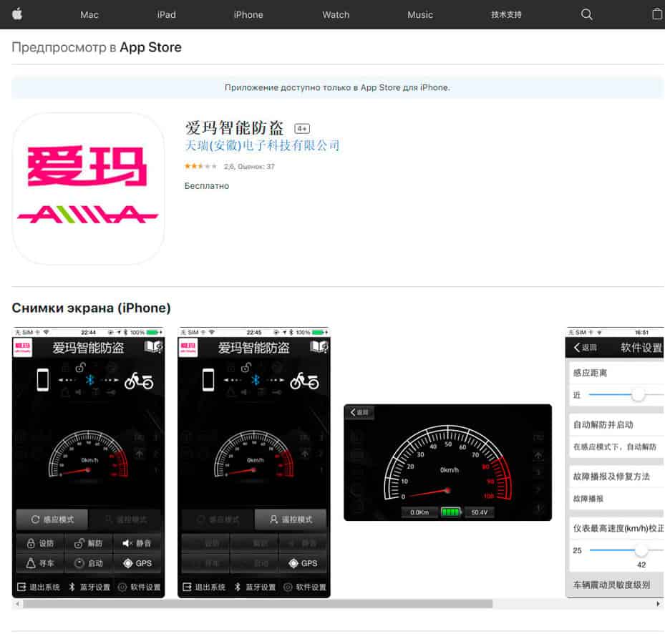Click 设防 lock button in first screenshot
Screen dimensions: 665x644
pos(40,543)
